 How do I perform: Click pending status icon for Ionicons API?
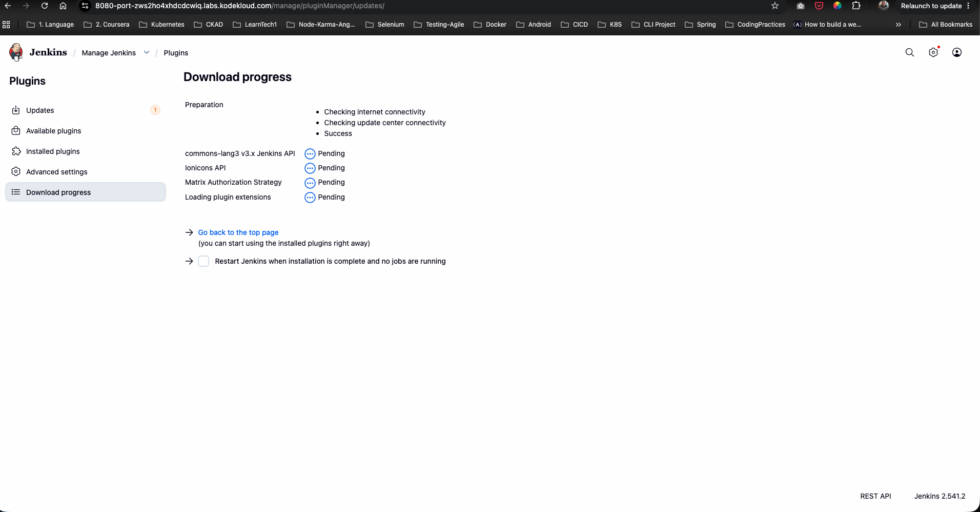[310, 168]
